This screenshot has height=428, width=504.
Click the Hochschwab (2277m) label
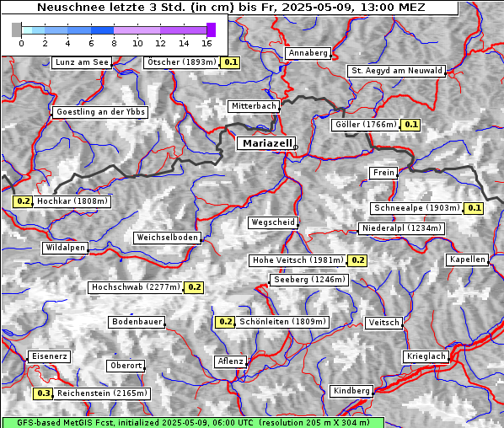[136, 287]
